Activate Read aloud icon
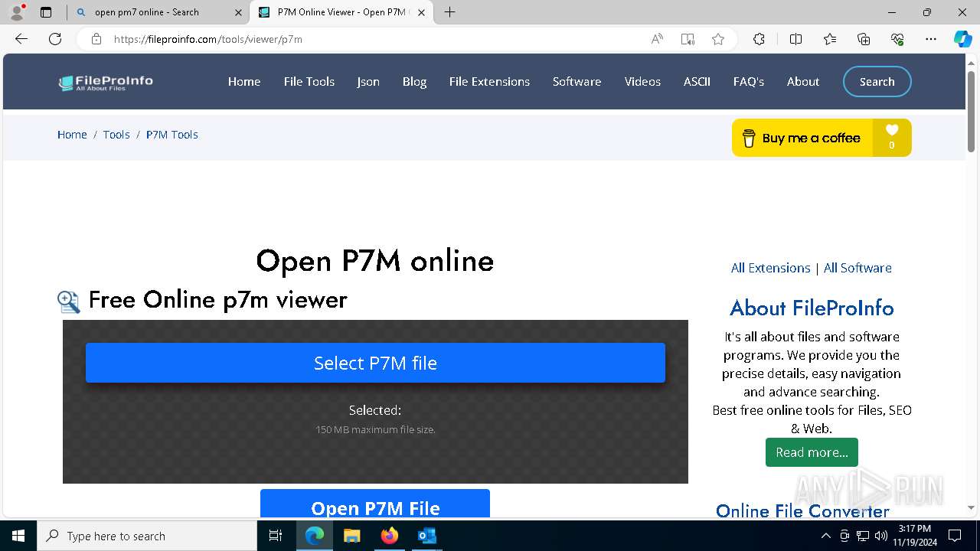This screenshot has height=551, width=980. pyautogui.click(x=657, y=39)
